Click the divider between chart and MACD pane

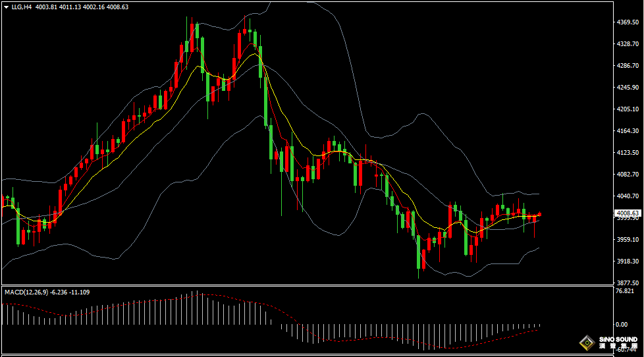(x=303, y=285)
